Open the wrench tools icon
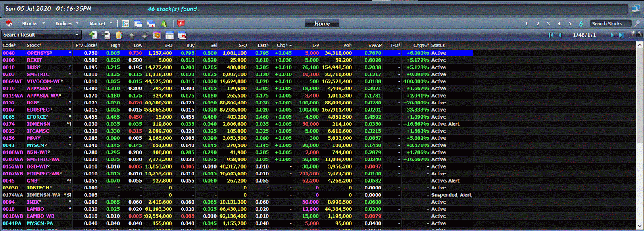 [639, 34]
